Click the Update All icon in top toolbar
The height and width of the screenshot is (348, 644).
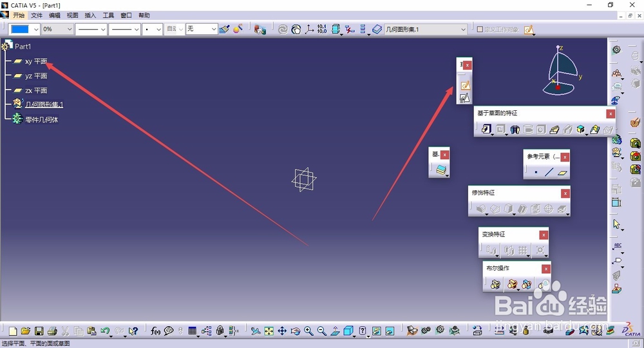(x=283, y=29)
